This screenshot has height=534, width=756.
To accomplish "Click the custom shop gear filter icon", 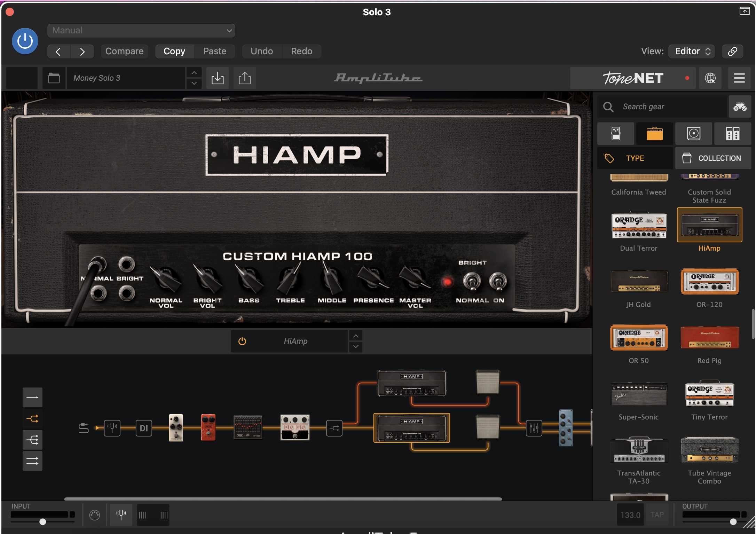I will pyautogui.click(x=740, y=107).
